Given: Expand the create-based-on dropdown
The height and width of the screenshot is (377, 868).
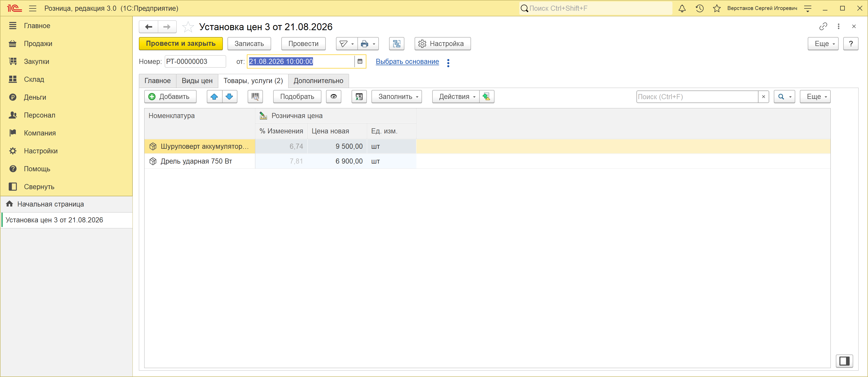Looking at the screenshot, I should 347,43.
